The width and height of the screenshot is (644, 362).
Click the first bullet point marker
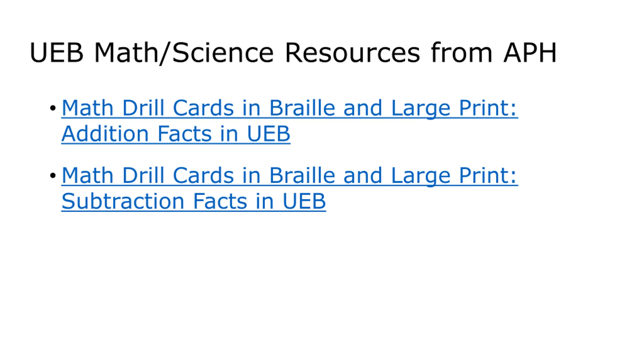tap(53, 108)
